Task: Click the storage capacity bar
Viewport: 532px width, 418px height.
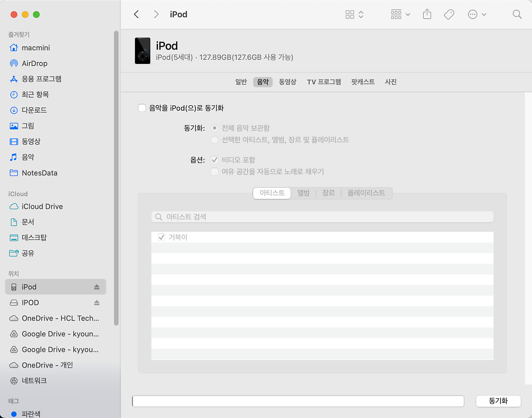Action: pyautogui.click(x=298, y=401)
